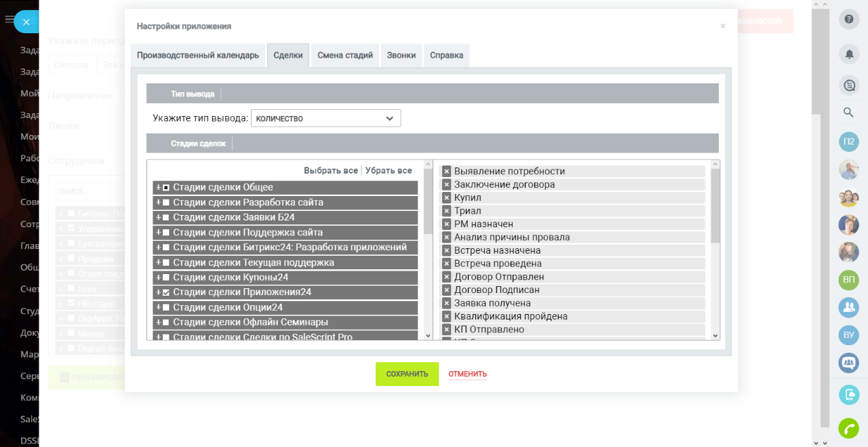The height and width of the screenshot is (447, 868).
Task: Open notifications bell icon
Action: (849, 53)
